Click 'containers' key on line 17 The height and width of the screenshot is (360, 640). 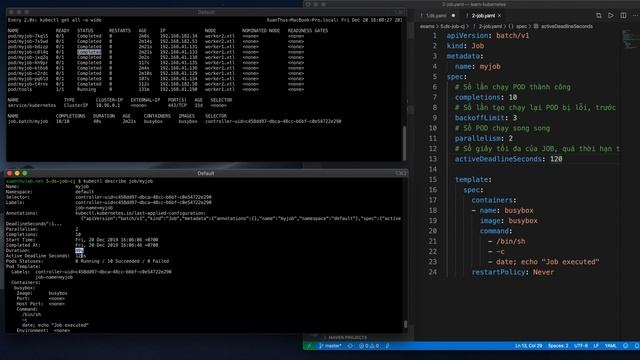pos(492,200)
